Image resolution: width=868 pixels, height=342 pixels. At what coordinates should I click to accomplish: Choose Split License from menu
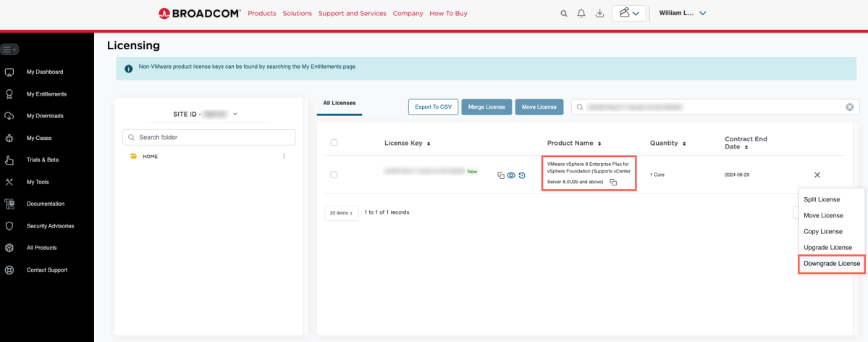tap(822, 199)
